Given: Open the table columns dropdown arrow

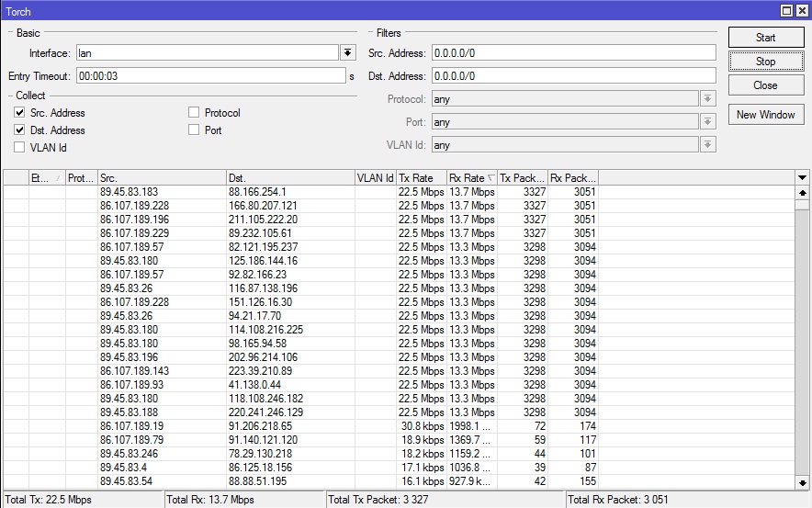Looking at the screenshot, I should click(x=802, y=177).
